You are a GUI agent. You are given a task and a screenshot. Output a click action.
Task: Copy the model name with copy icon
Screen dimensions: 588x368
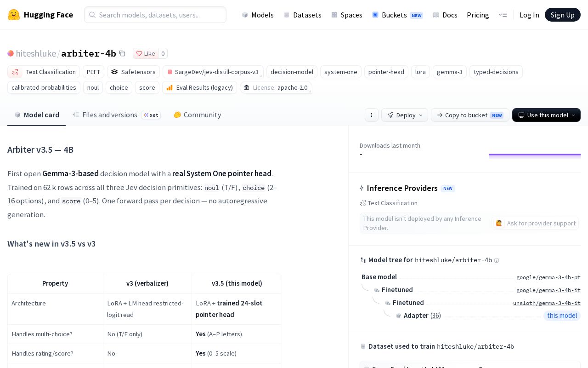point(122,53)
